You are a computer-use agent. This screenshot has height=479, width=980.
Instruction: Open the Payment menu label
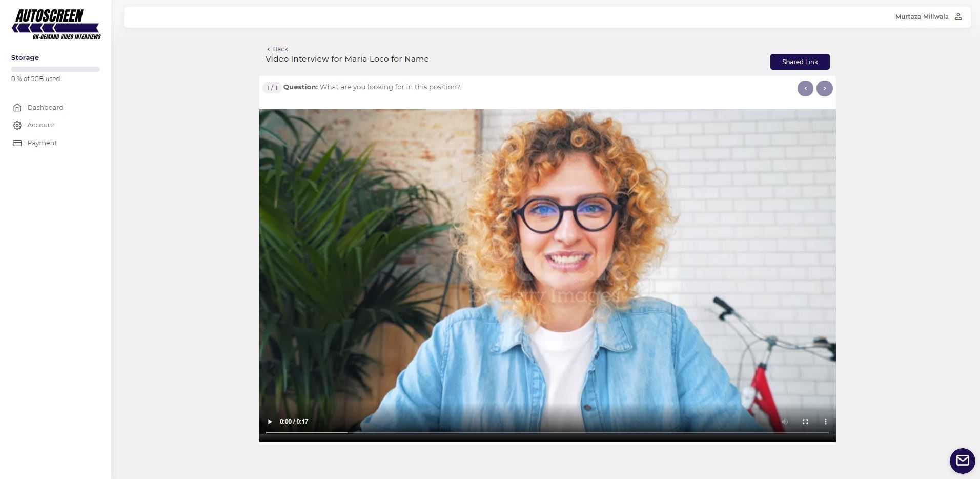(42, 143)
